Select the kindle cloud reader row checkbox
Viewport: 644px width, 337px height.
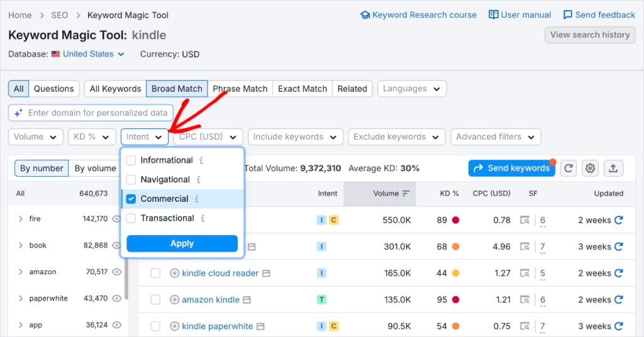(x=155, y=273)
